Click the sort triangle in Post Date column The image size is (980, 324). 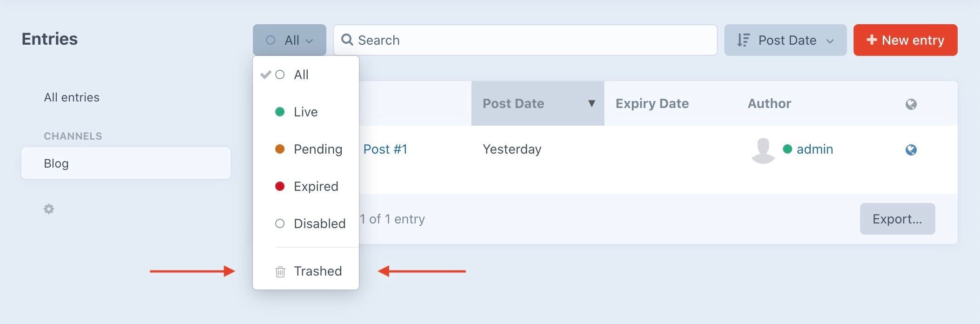pyautogui.click(x=591, y=104)
